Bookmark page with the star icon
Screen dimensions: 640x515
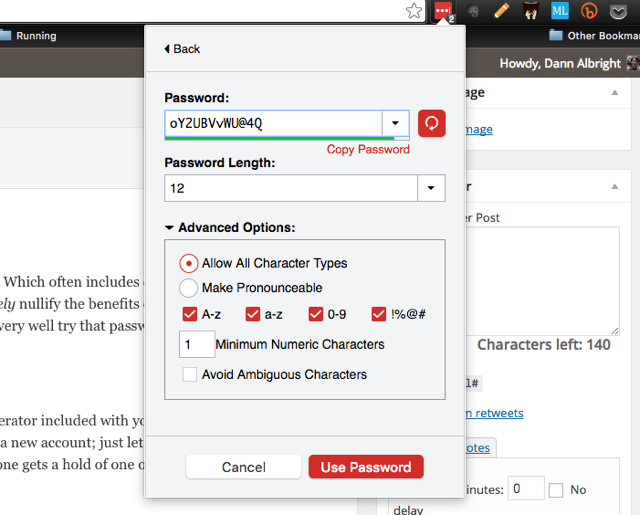click(414, 11)
